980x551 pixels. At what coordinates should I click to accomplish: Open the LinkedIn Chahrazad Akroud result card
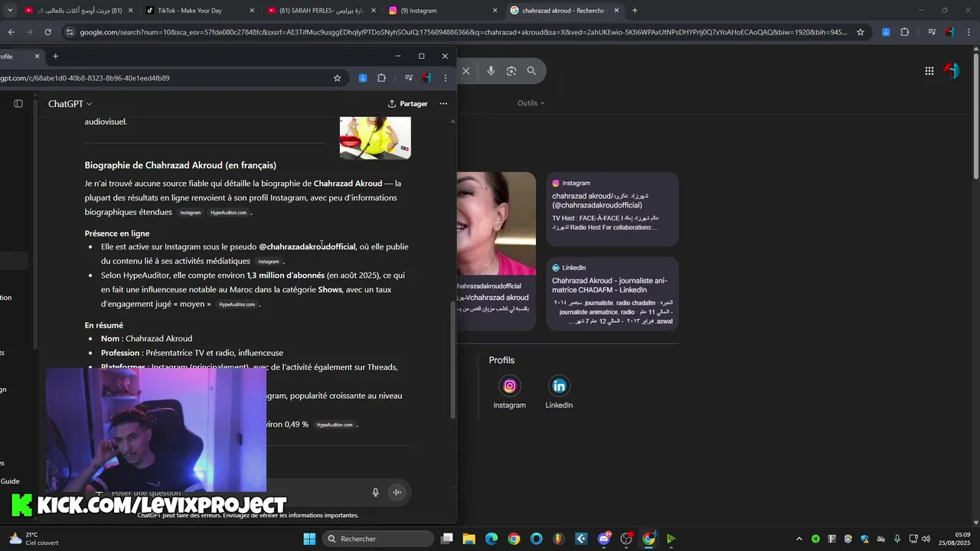click(612, 294)
